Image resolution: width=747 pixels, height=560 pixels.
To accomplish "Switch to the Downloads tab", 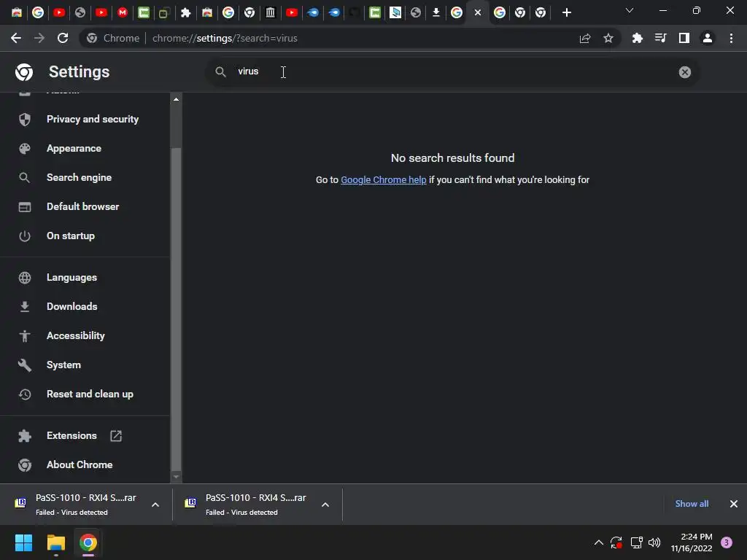I will tap(436, 12).
